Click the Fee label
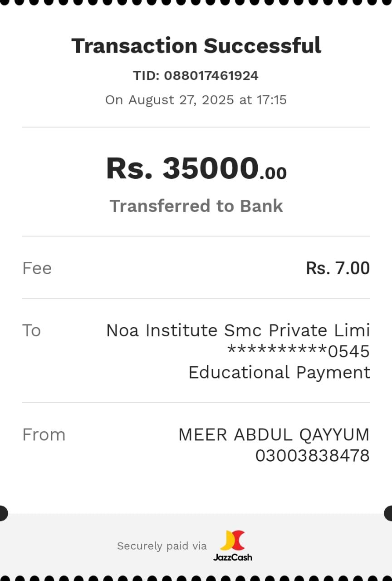392x581 pixels. click(37, 268)
